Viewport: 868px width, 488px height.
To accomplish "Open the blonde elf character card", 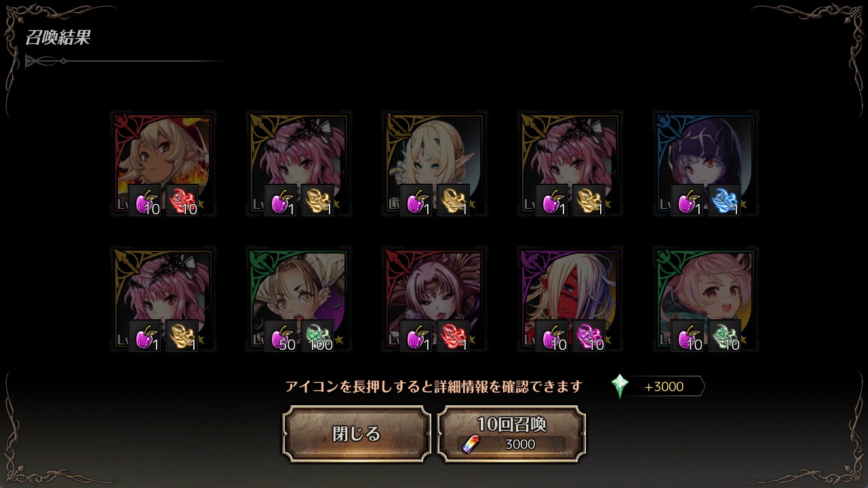I will click(434, 164).
